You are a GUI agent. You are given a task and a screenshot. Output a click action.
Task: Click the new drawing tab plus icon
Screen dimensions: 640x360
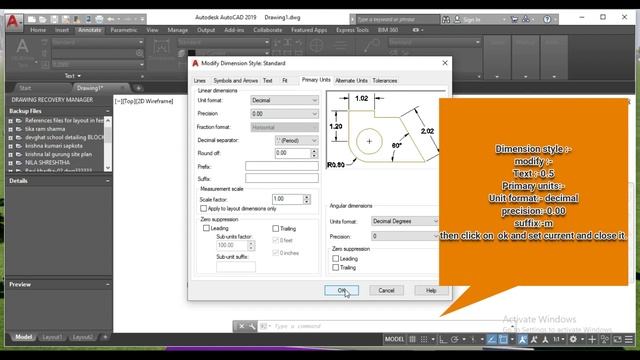(x=138, y=88)
